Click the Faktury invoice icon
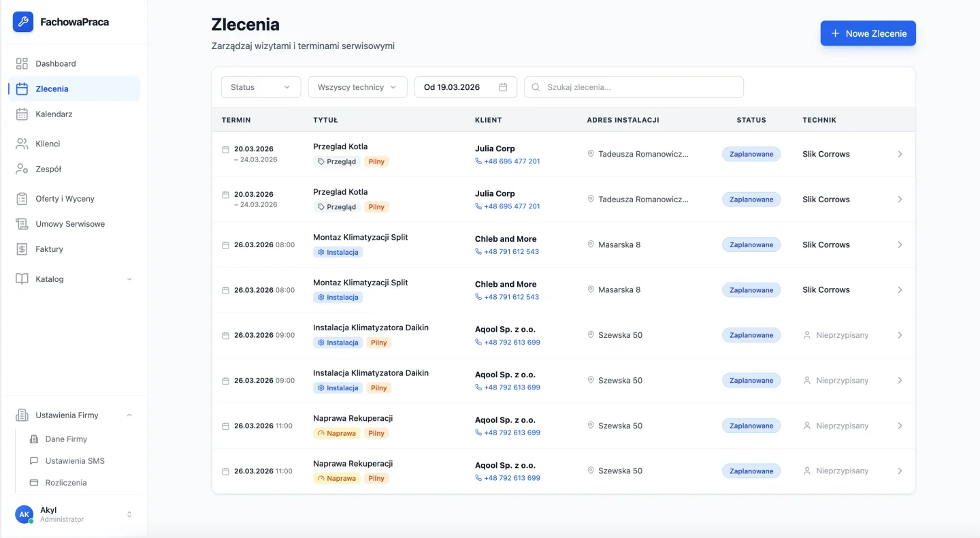980x538 pixels. pos(22,249)
